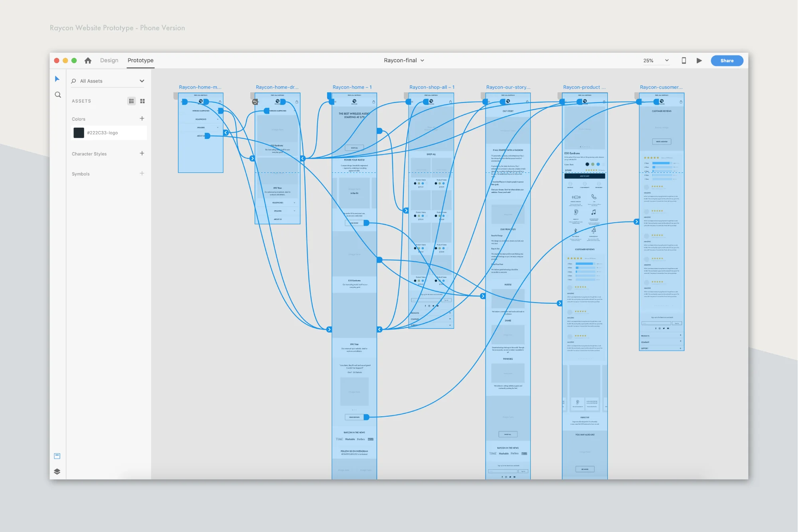Click the plus icon next to Symbols
Image resolution: width=798 pixels, height=532 pixels.
142,173
